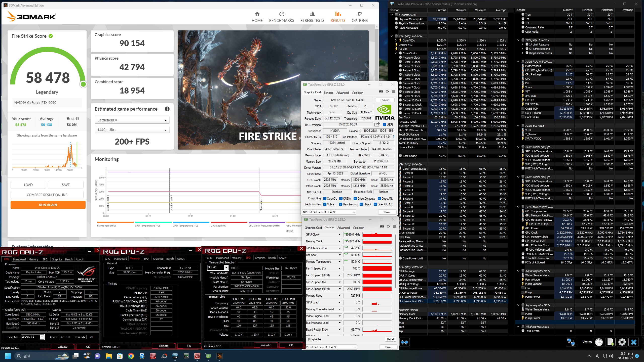644x362 pixels.
Task: Click HWiNFO network monitors icon
Action: [571, 342]
